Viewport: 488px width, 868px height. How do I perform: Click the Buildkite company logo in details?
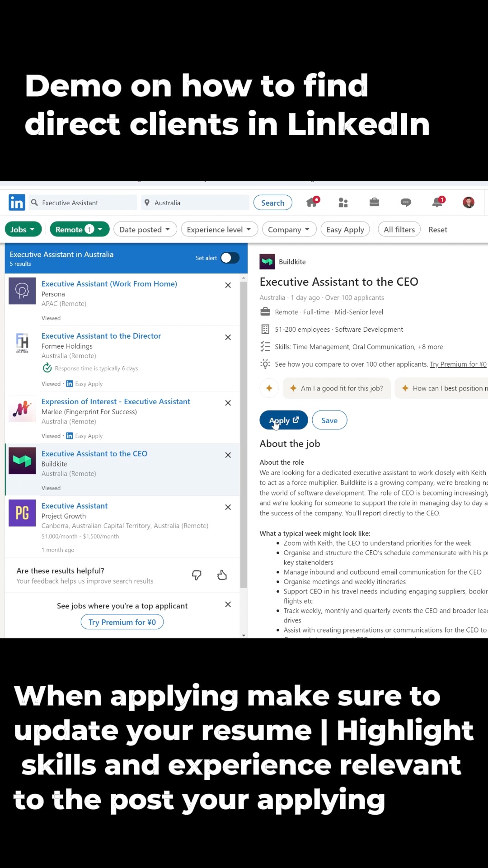[x=267, y=262]
